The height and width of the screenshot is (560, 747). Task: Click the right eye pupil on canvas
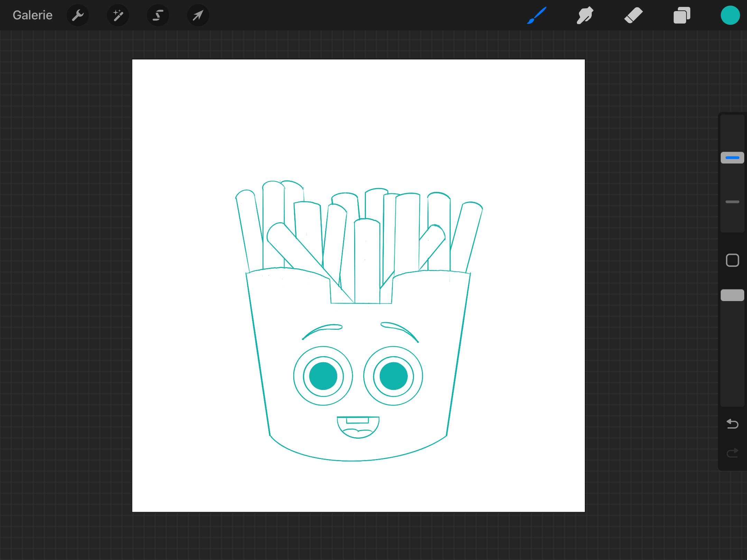pyautogui.click(x=393, y=376)
